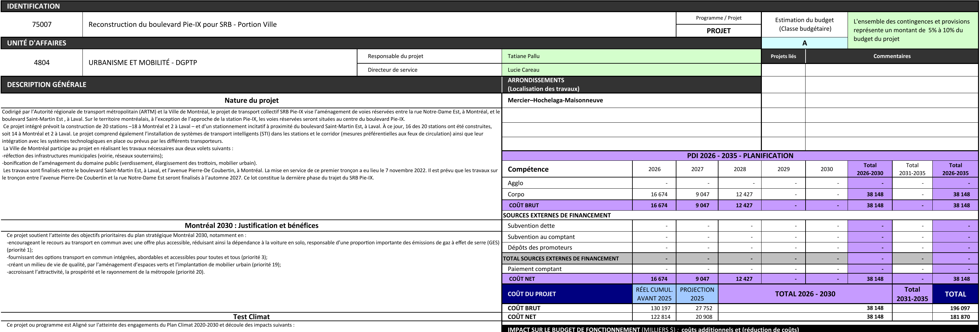This screenshot has width=980, height=332.
Task: Click the PROJET cell under Programme / Projet
Action: pyautogui.click(x=718, y=31)
